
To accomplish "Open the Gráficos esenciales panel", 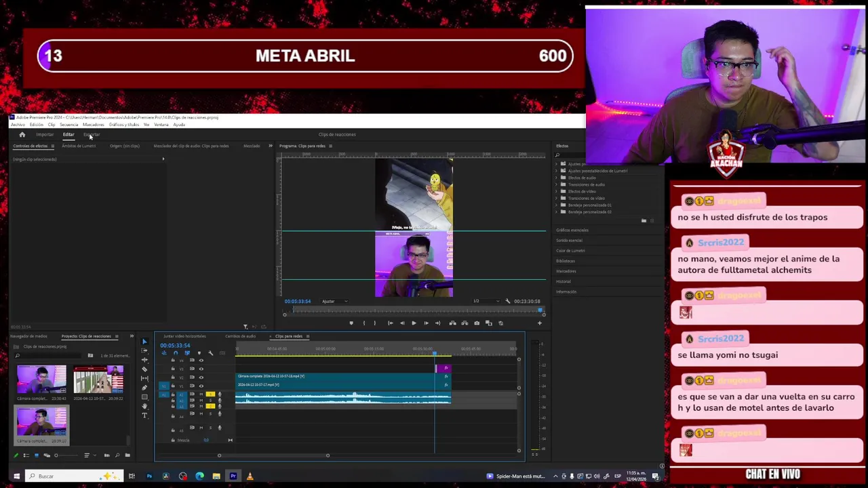I will coord(572,230).
